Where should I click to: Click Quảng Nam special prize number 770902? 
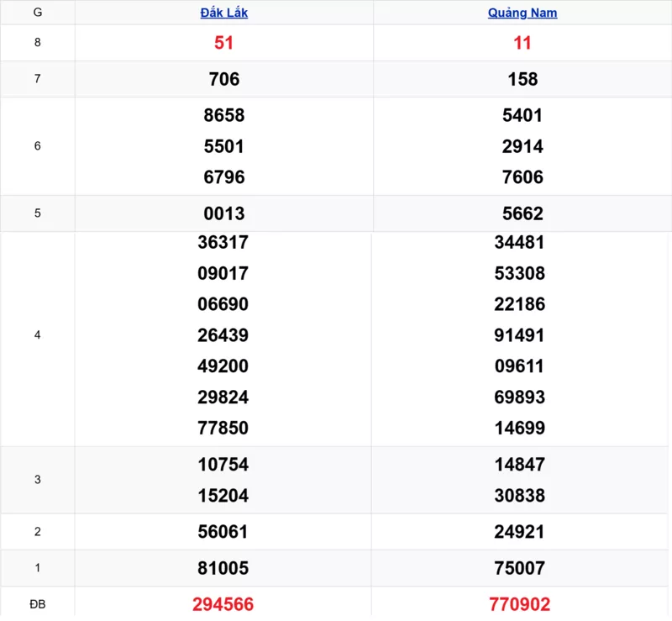tap(522, 604)
